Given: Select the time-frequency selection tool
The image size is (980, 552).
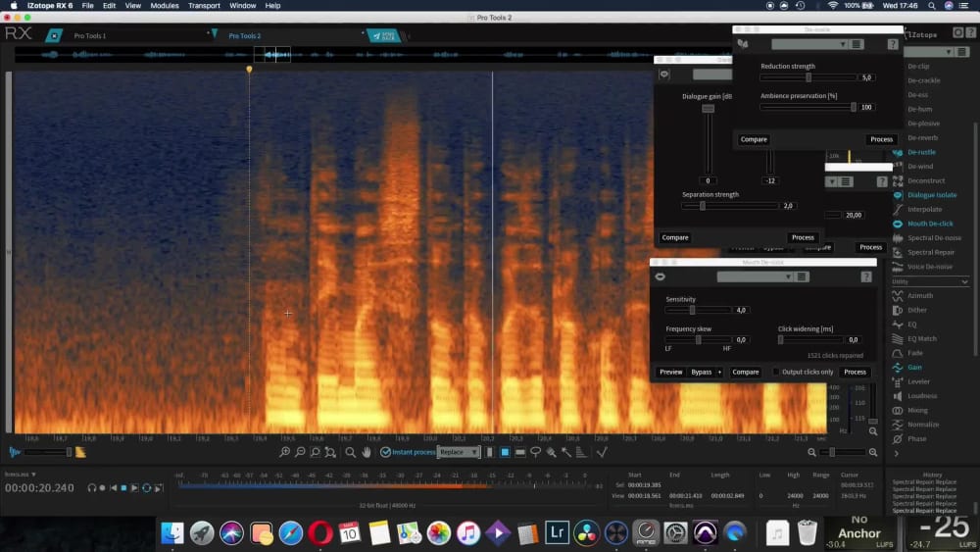Looking at the screenshot, I should click(x=505, y=452).
